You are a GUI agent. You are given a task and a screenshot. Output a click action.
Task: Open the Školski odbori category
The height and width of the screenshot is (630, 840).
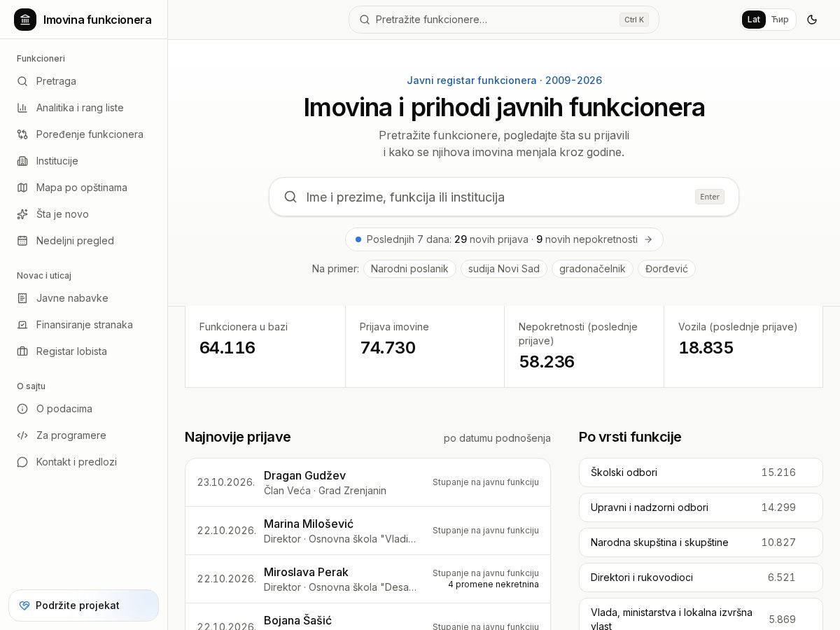pos(701,472)
